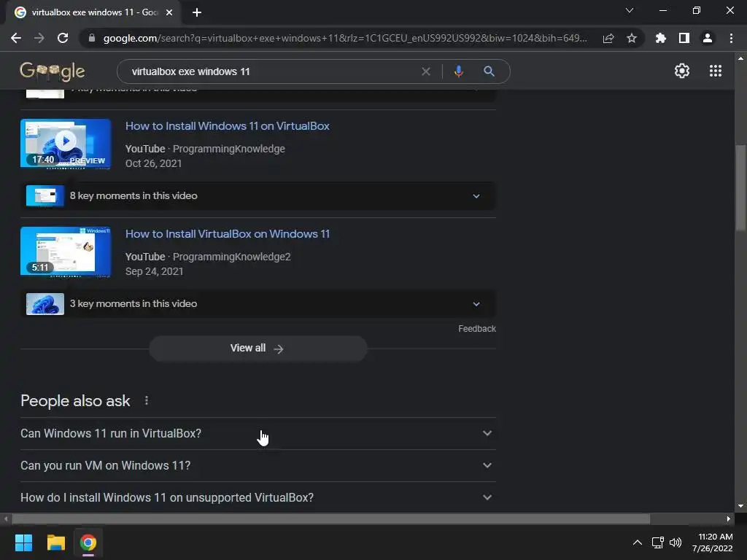Click the horizontal scrollbar right arrow

coord(729,518)
